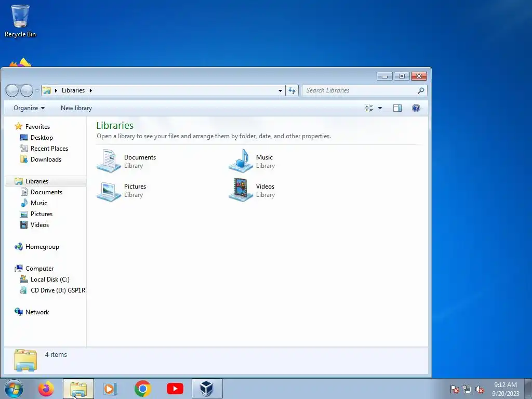Close the Libraries window
Screen dimensions: 532x399
(x=419, y=76)
